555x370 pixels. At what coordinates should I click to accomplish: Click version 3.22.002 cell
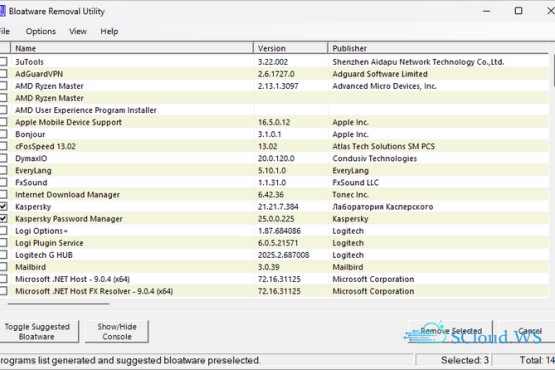273,62
